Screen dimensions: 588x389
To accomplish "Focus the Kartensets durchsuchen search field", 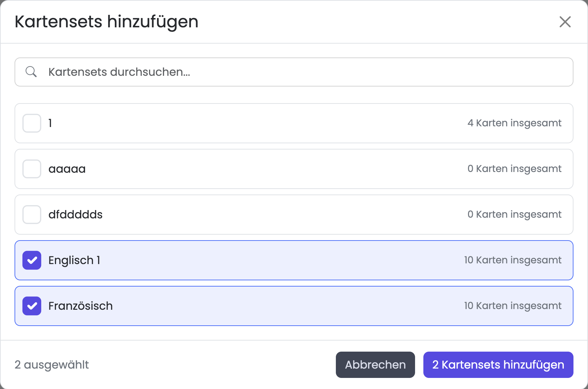I will pyautogui.click(x=294, y=72).
